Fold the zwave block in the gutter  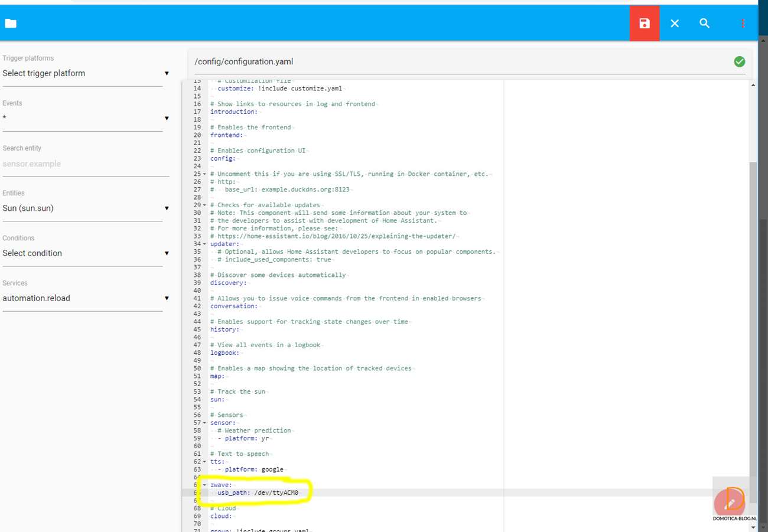204,485
